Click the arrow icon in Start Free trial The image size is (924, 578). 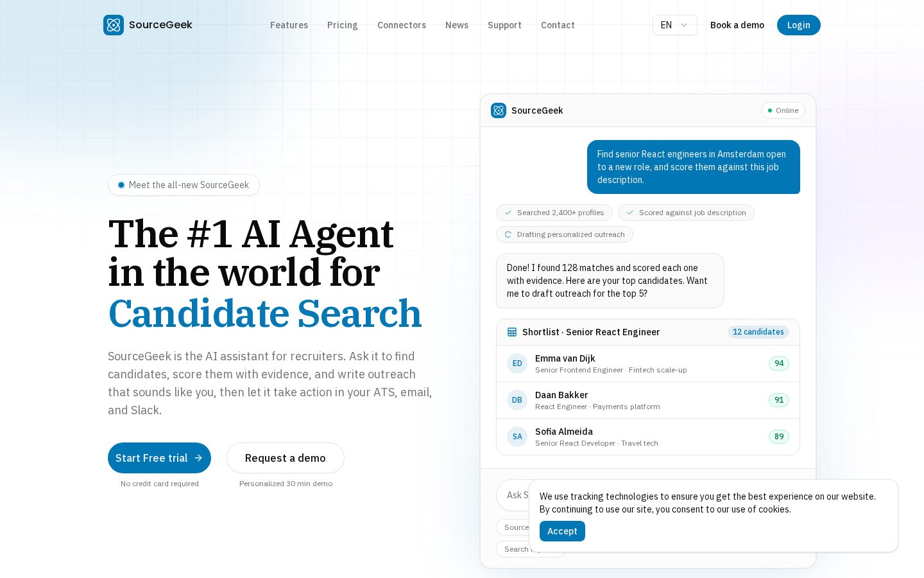click(x=198, y=458)
